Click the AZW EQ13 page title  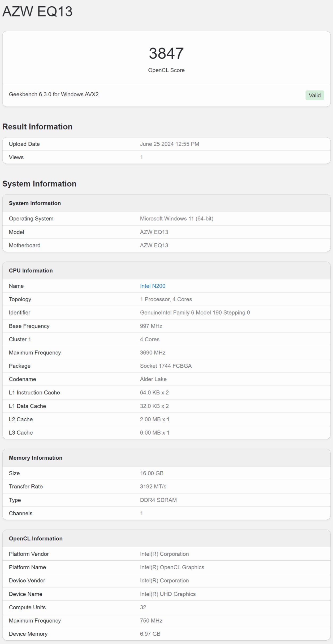click(x=37, y=11)
